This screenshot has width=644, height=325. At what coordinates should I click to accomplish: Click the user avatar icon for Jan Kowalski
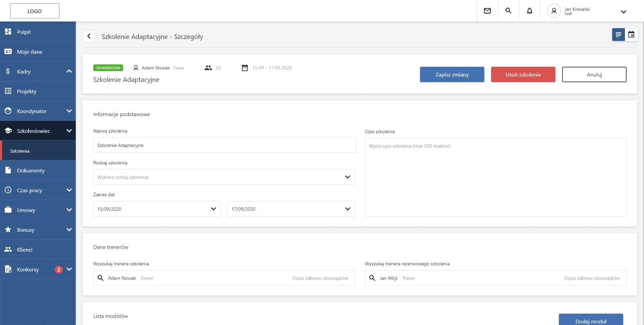pyautogui.click(x=554, y=11)
